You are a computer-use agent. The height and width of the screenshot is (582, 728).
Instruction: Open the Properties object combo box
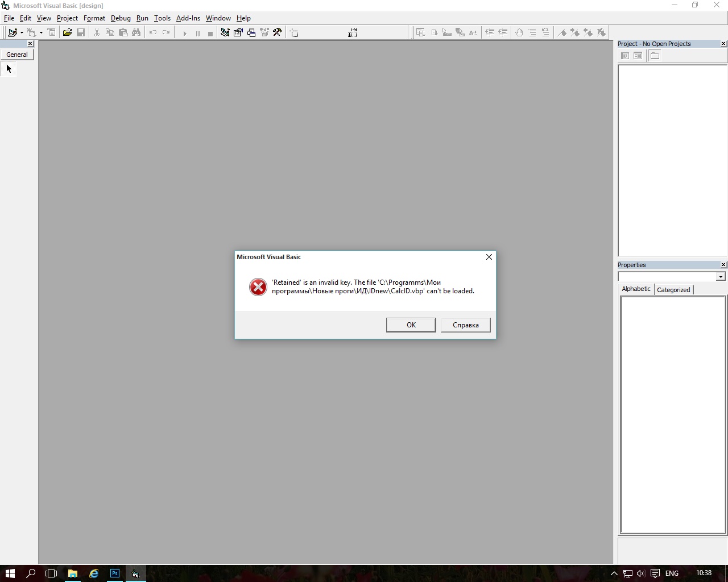click(721, 277)
